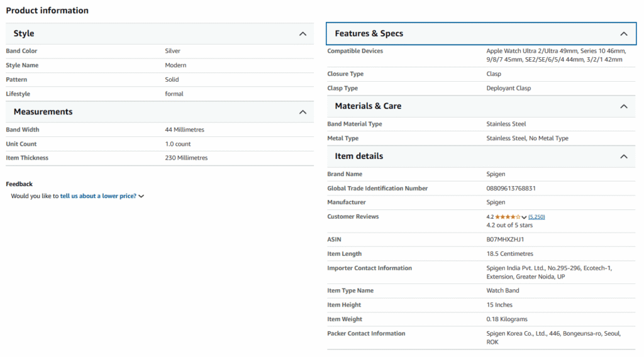644x357 pixels.
Task: Click the Style section header
Action: pos(160,34)
